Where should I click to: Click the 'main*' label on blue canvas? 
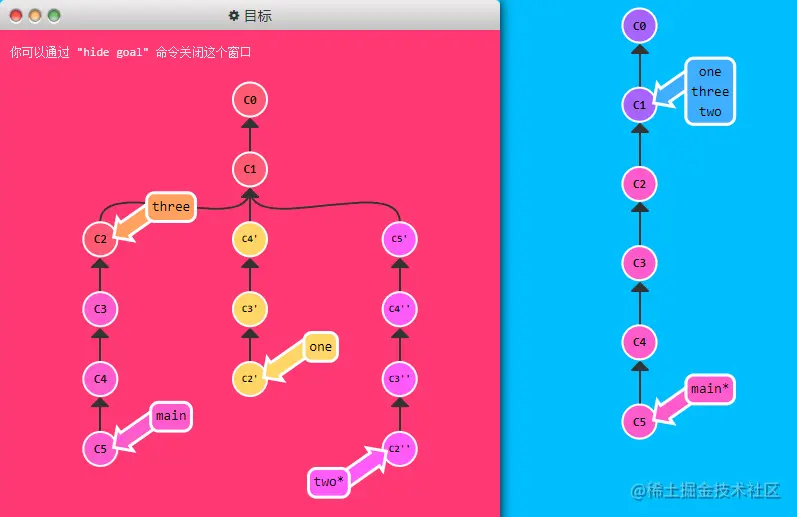click(x=710, y=389)
